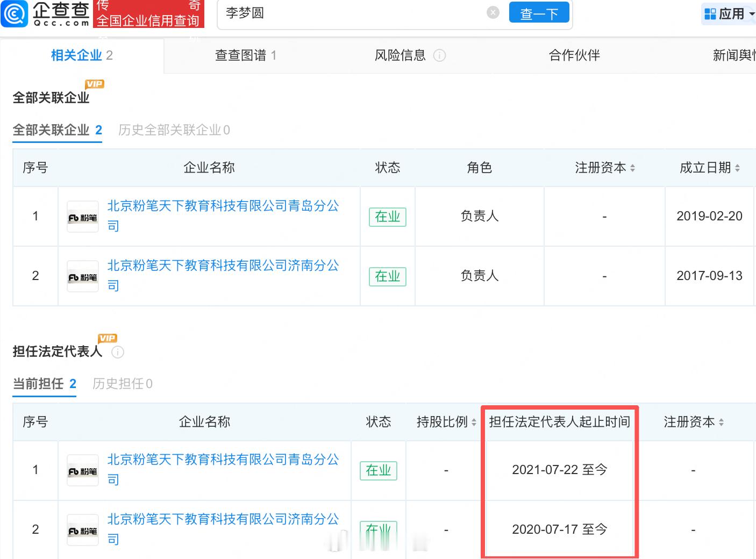Screen dimensions: 756x559
Task: Click 在业 tag for 青岛分公司 in 法定代表人 table
Action: [x=379, y=470]
